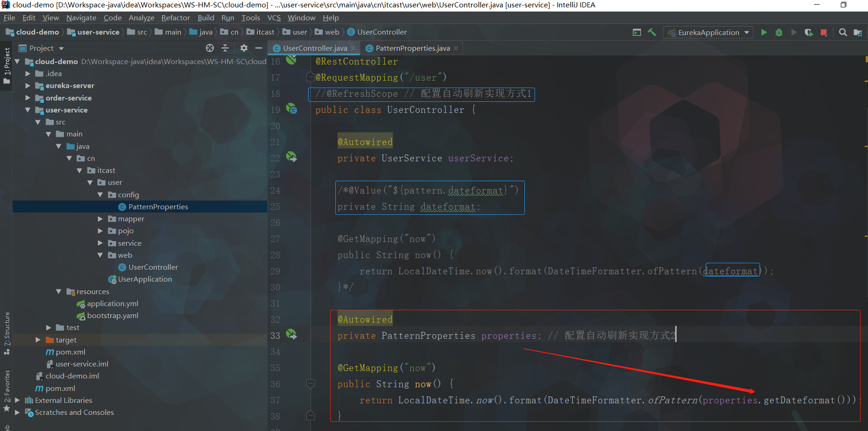Select UserApplication in the project tree
Screen dimensions: 868x431
point(140,279)
